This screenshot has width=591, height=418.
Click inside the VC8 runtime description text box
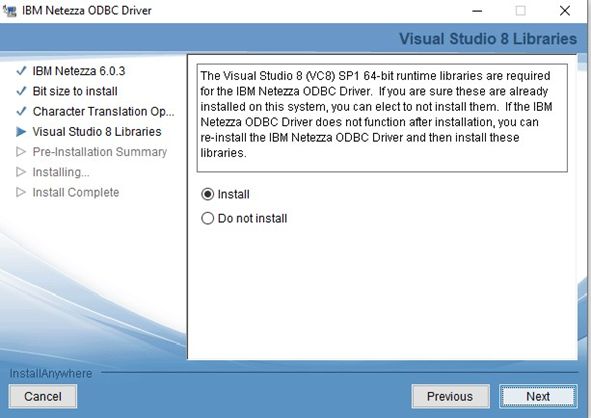(x=382, y=118)
